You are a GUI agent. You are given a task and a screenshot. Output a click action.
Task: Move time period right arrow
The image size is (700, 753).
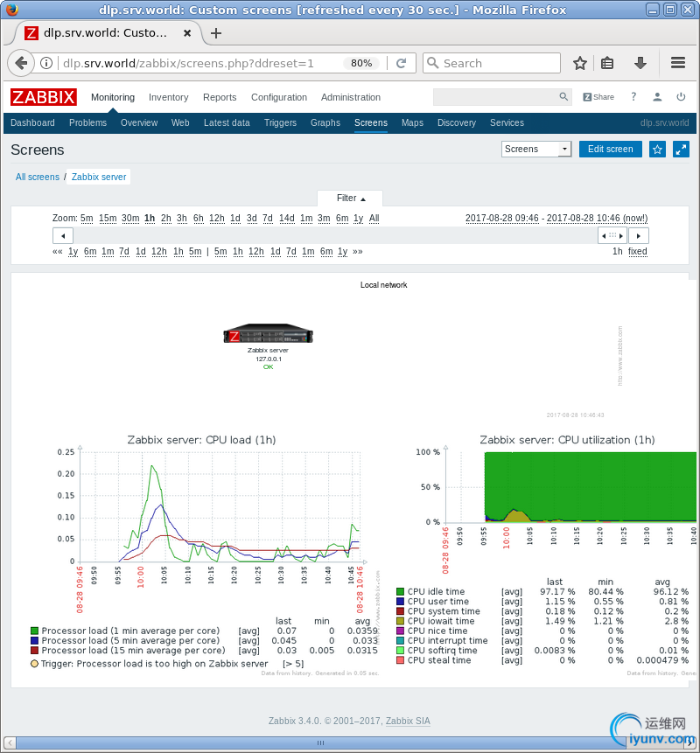click(639, 236)
